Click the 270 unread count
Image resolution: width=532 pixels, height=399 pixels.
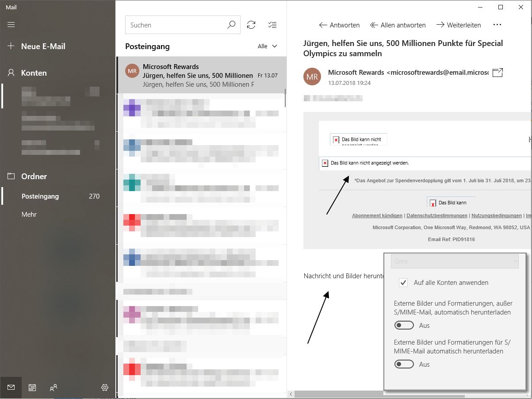(x=94, y=196)
